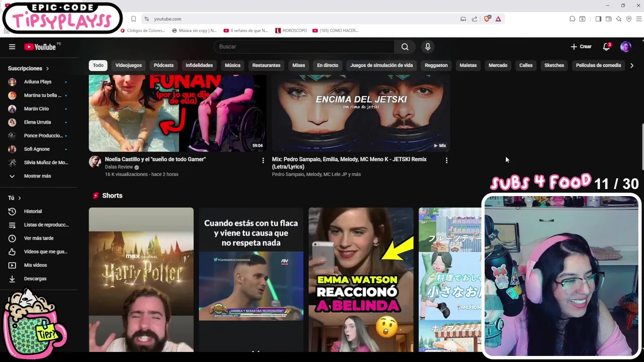Click the search magnifier button
Viewport: 644px width, 362px height.
tap(405, 47)
